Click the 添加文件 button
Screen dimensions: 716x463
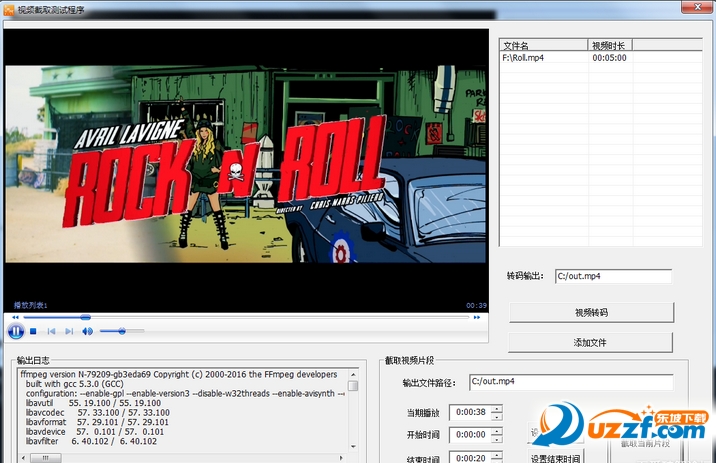590,342
